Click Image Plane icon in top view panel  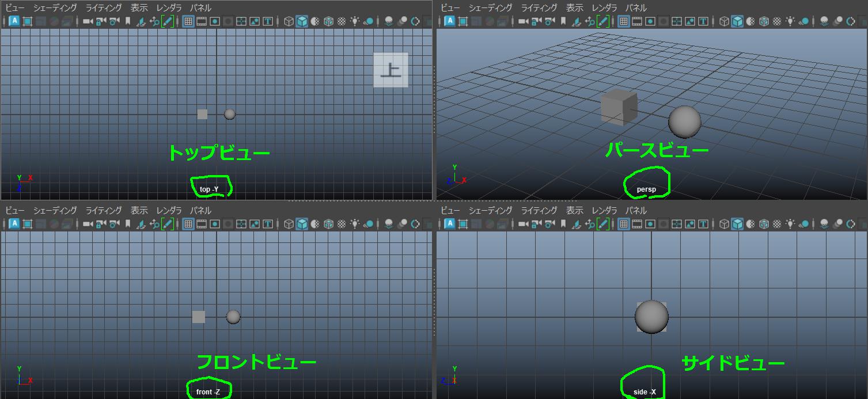click(x=141, y=21)
